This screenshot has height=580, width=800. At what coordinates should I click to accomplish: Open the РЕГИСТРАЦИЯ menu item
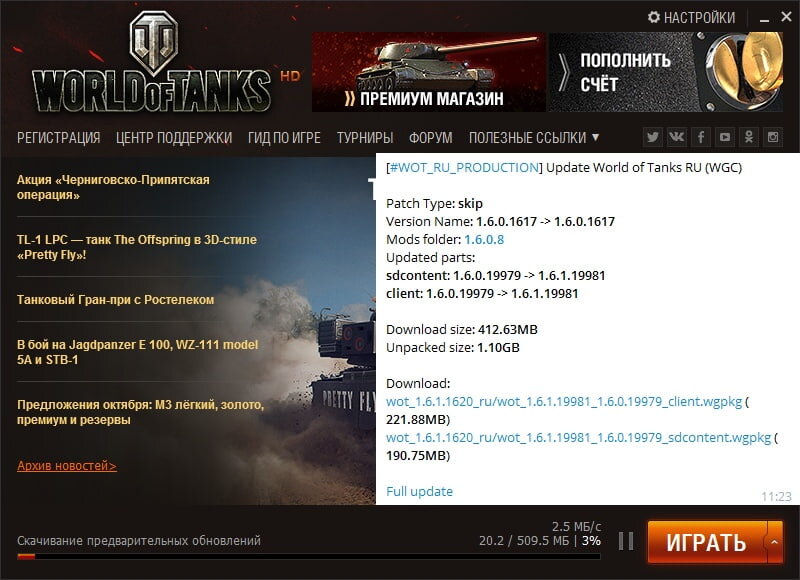(x=59, y=138)
